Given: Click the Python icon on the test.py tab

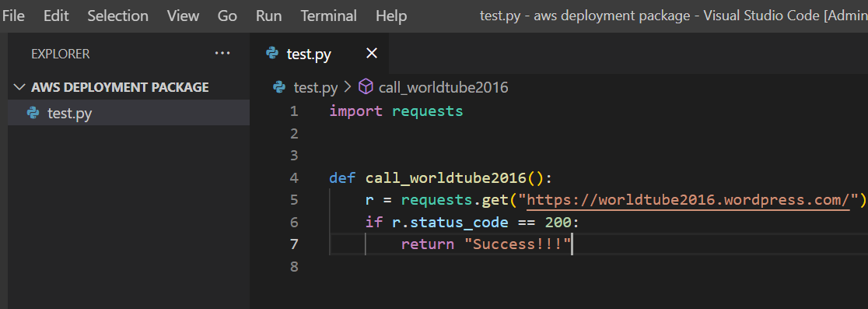Looking at the screenshot, I should 271,53.
